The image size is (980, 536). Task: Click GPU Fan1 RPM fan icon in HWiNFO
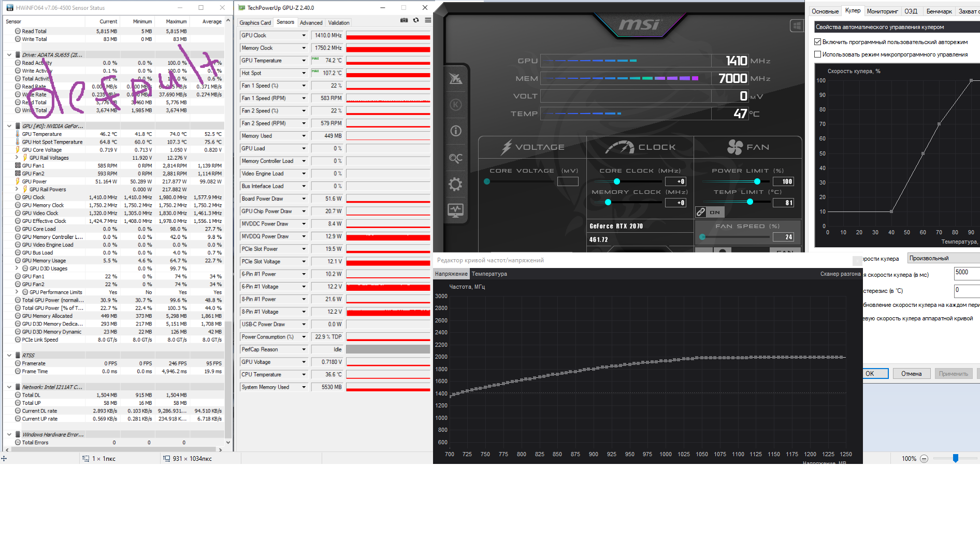pos(18,166)
